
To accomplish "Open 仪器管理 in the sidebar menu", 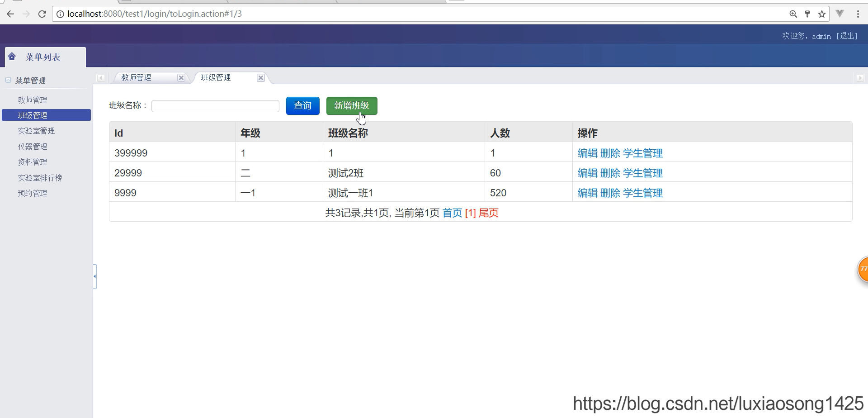I will (33, 147).
